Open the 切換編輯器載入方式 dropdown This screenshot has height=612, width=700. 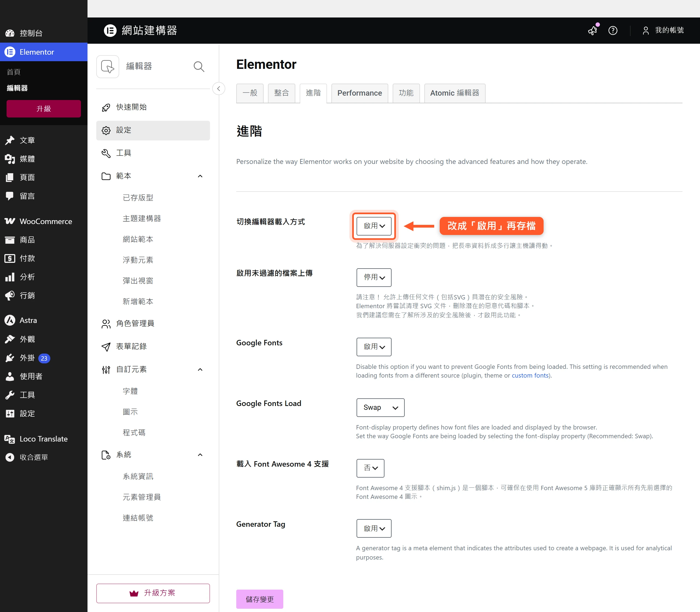374,226
